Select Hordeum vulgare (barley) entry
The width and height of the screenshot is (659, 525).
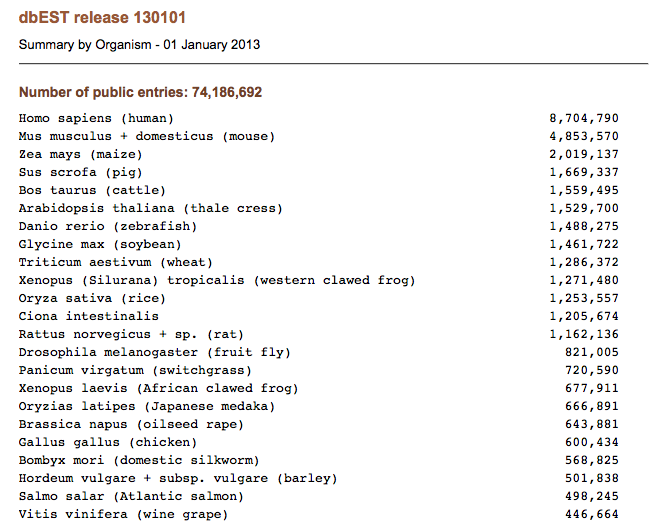[178, 478]
